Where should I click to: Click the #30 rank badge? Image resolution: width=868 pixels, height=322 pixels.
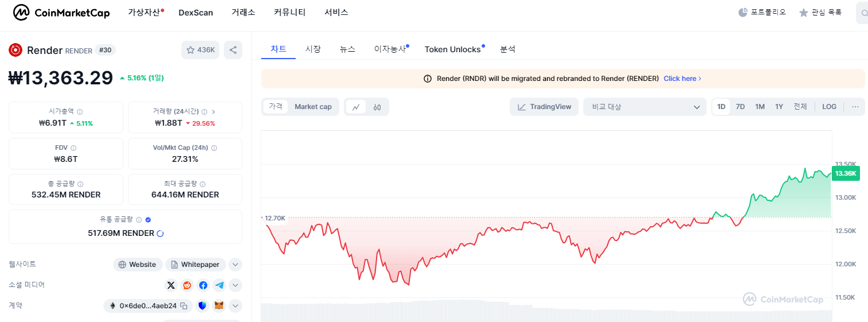[x=105, y=50]
